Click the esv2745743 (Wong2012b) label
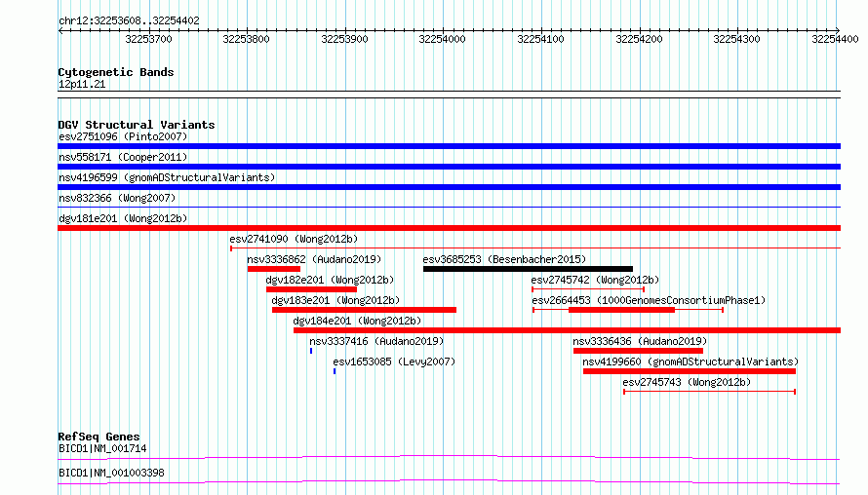 tap(687, 382)
